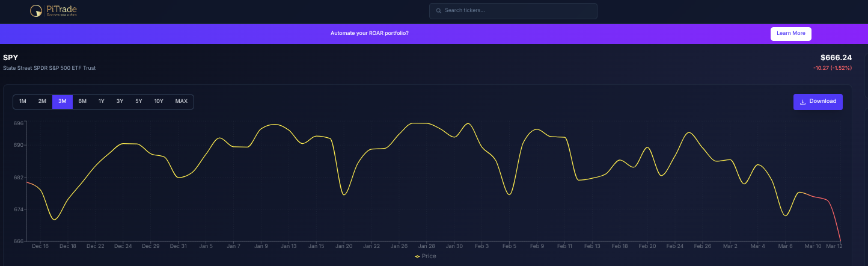The image size is (868, 266).
Task: Select the 3M time range tab
Action: 63,102
